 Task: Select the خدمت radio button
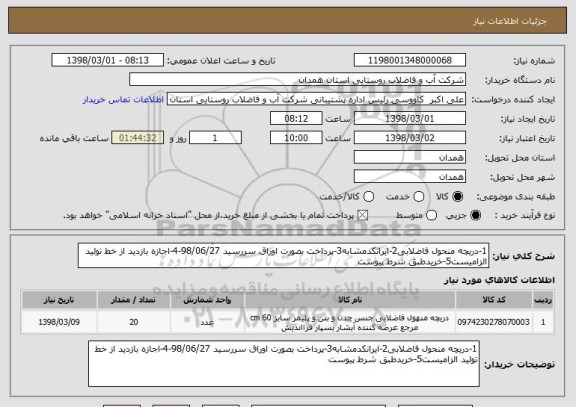(419, 197)
